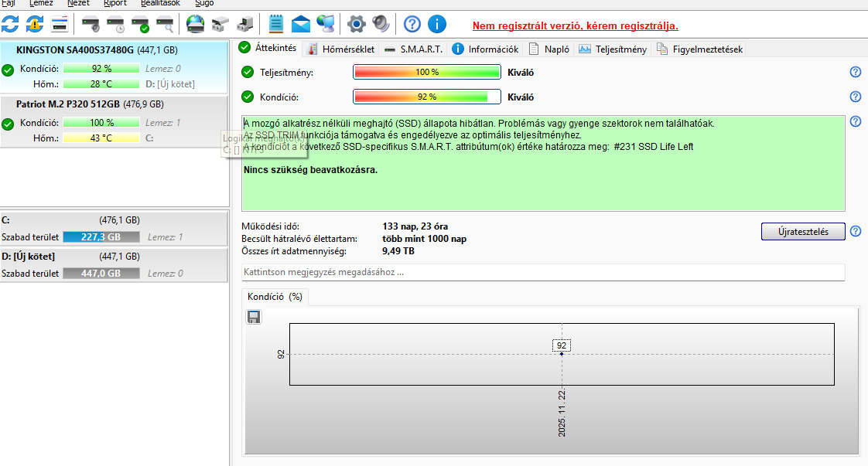Image resolution: width=868 pixels, height=466 pixels.
Task: Click the Újratesztelés button
Action: (x=803, y=232)
